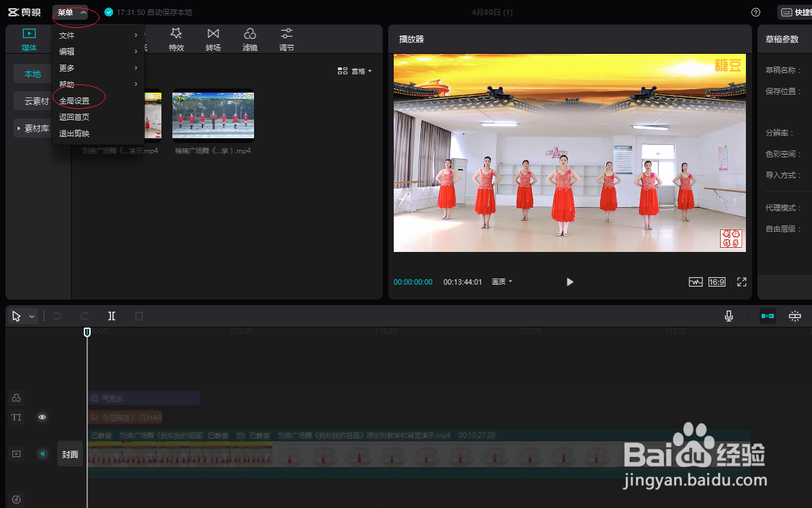Click the undo arrow
Viewport: 812px width, 508px height.
click(x=57, y=316)
